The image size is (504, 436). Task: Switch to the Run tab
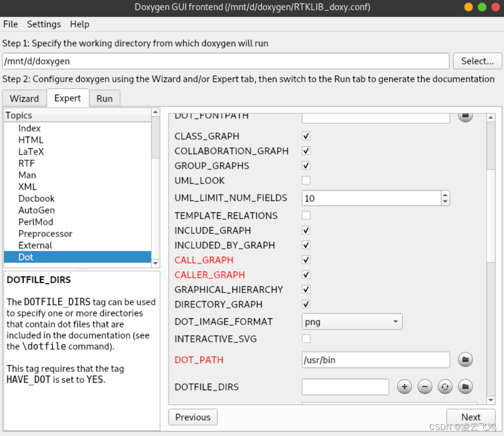[104, 99]
